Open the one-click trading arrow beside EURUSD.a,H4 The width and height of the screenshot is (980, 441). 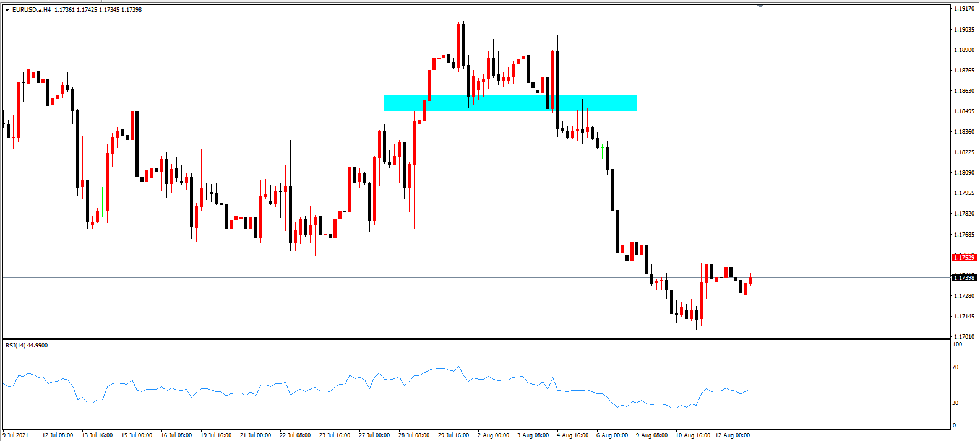[7, 10]
